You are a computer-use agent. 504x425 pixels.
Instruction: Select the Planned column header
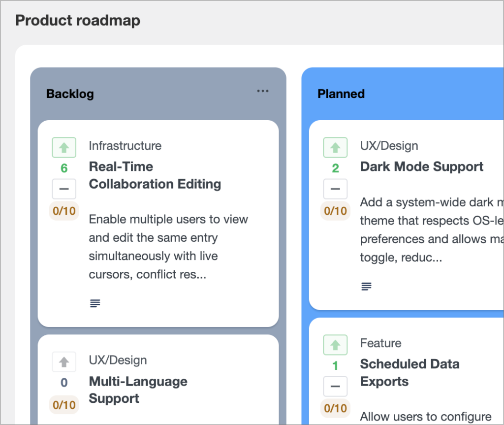coord(341,94)
